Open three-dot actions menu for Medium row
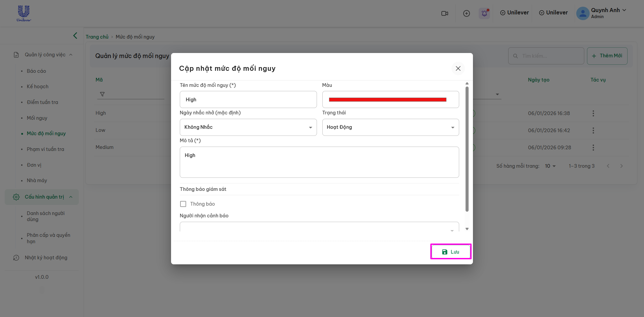This screenshot has width=644, height=317. [x=593, y=148]
